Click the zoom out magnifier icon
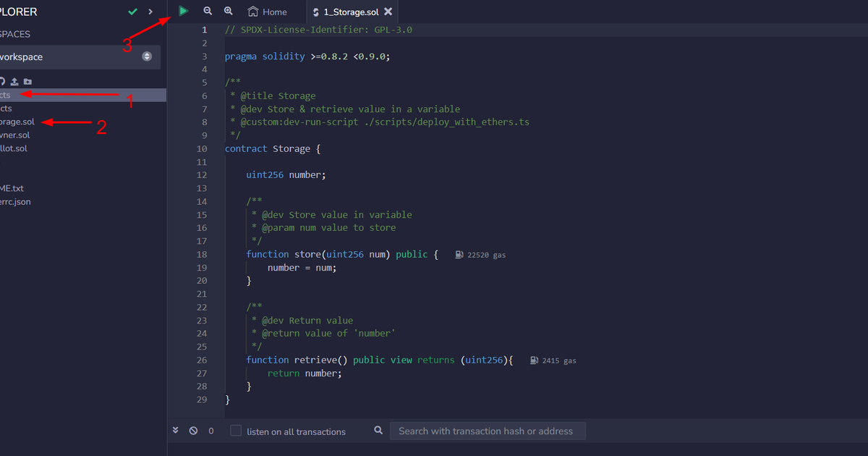 coord(208,11)
